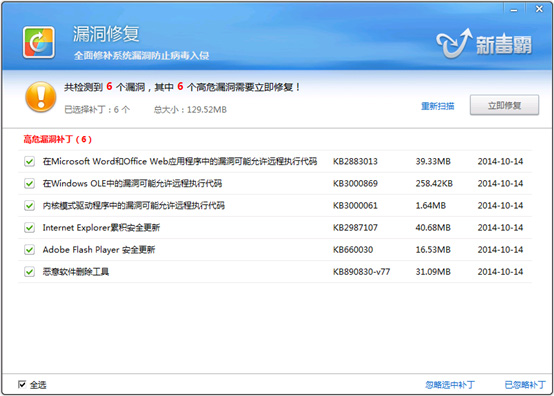554x396 pixels.
Task: Click the 1.64MB size value
Action: [x=431, y=206]
